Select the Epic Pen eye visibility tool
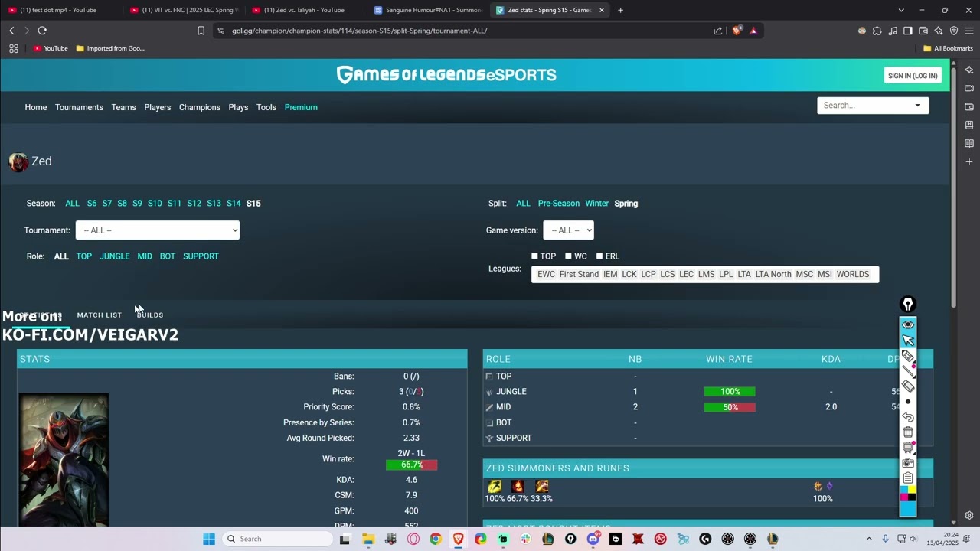This screenshot has height=551, width=980. point(908,324)
